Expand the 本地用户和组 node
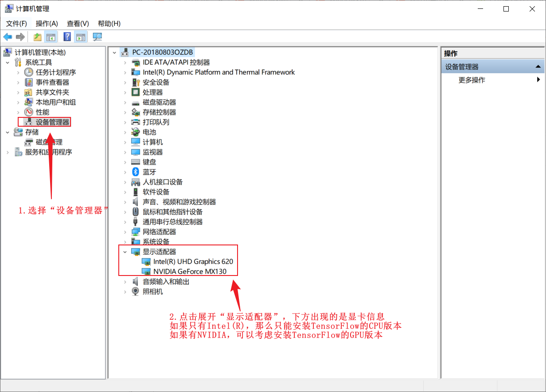546x392 pixels. [x=18, y=102]
